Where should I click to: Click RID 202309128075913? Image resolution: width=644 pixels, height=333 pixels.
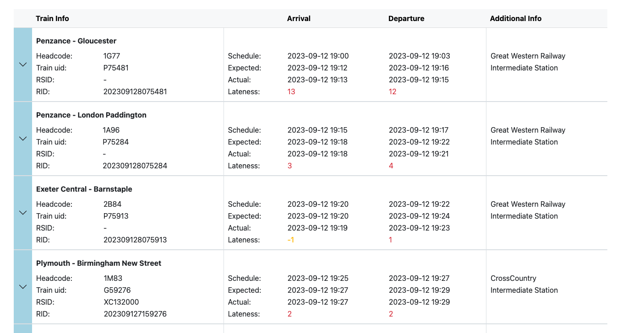(135, 240)
